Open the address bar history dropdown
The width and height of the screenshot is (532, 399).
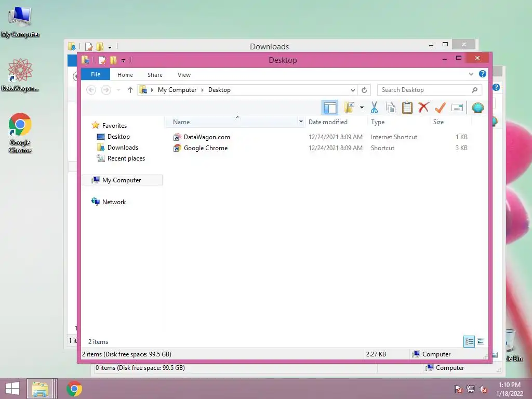click(353, 90)
